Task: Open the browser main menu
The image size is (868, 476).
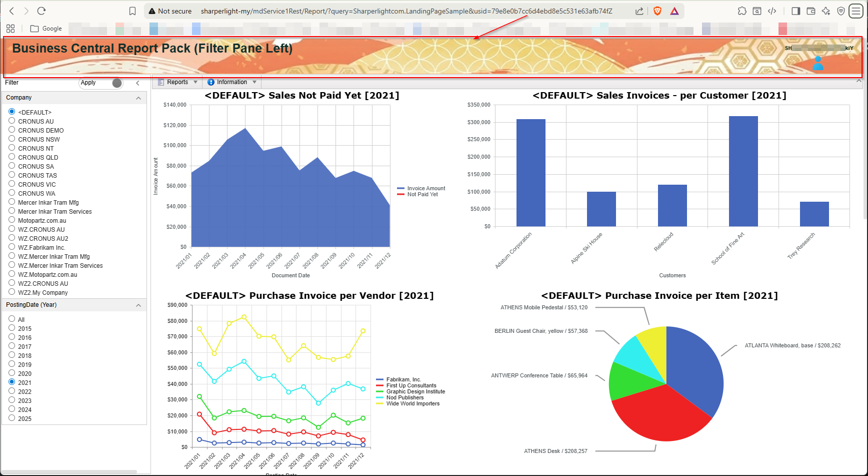Action: coord(856,11)
